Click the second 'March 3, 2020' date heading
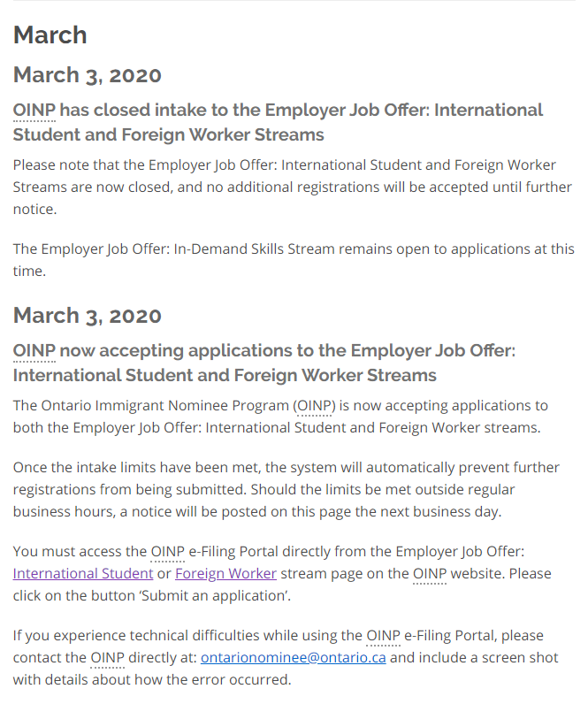The width and height of the screenshot is (588, 704). point(87,316)
